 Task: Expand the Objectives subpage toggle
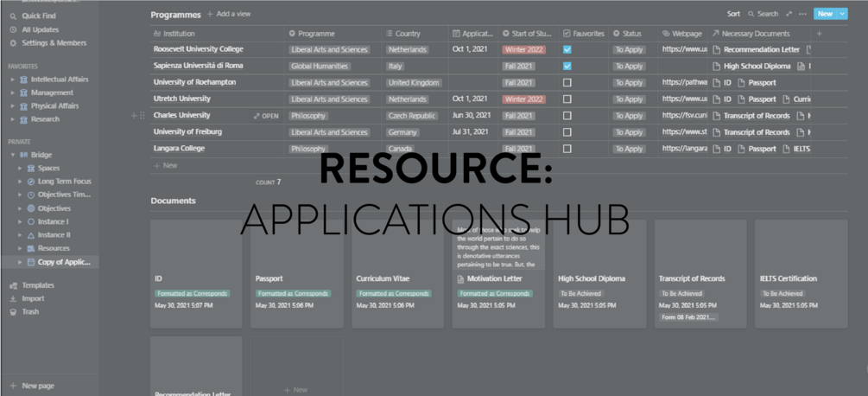[x=21, y=208]
